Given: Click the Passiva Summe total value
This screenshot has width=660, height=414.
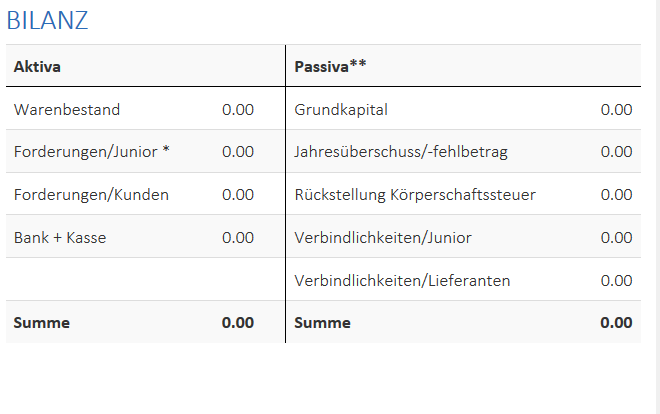Looking at the screenshot, I should tap(616, 323).
